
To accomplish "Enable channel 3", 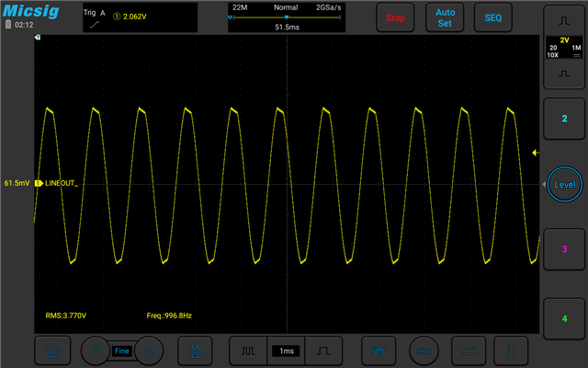I will click(x=564, y=249).
